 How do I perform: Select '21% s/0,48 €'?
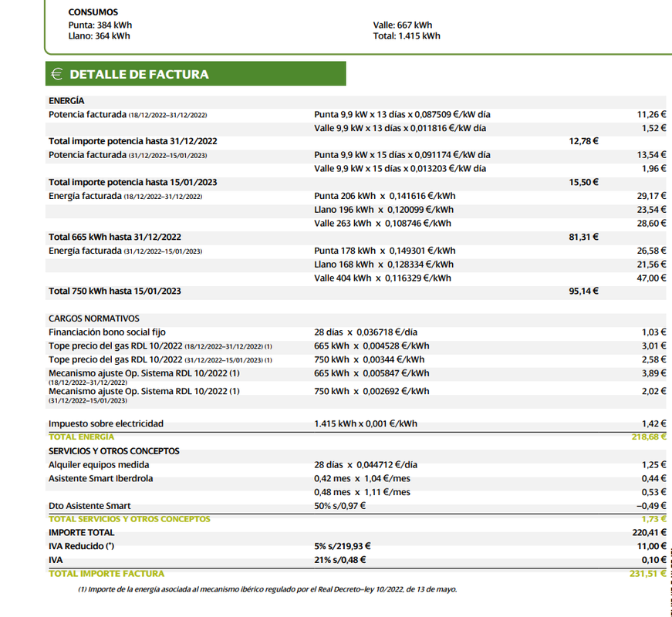click(339, 561)
